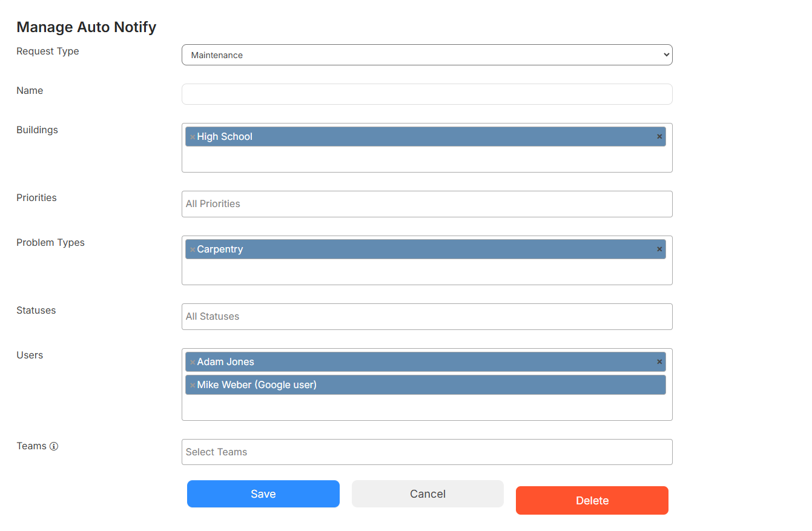Clear Buildings field with right x icon

[x=659, y=136]
